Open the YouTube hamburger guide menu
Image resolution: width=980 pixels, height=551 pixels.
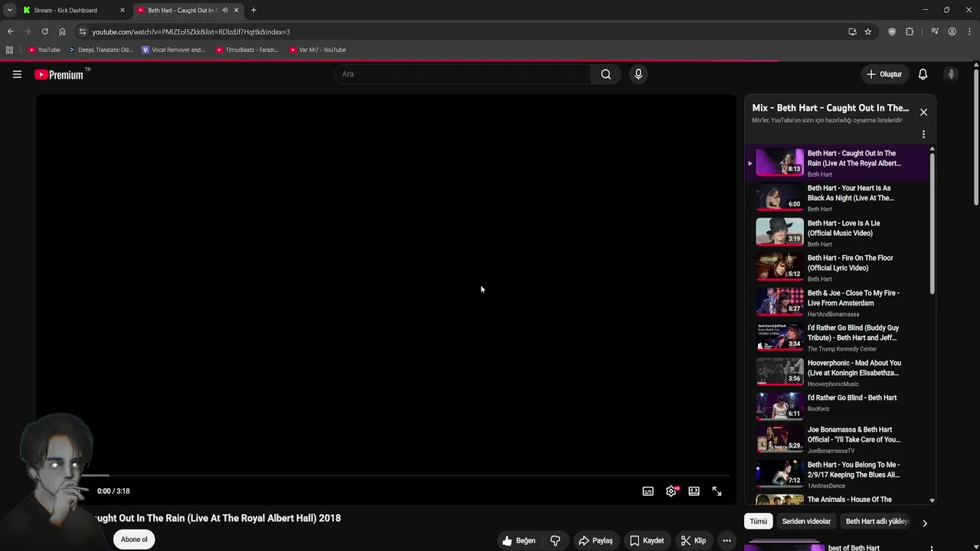tap(17, 74)
